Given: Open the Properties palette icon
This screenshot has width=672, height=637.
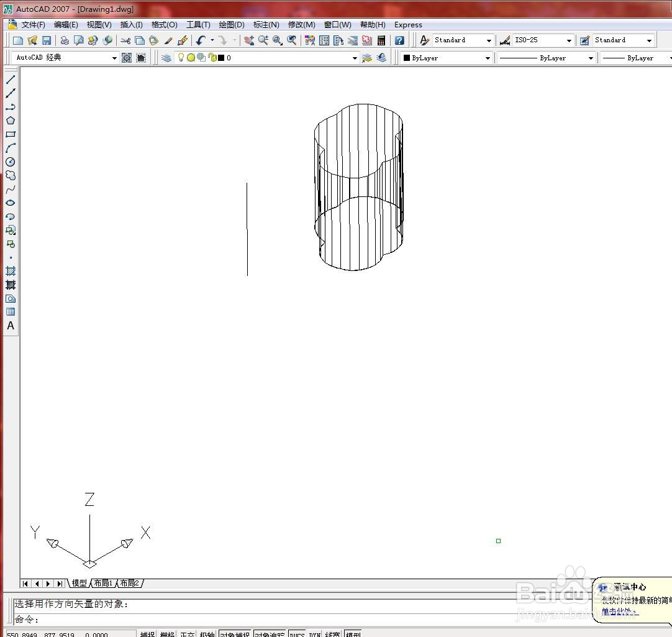Looking at the screenshot, I should pos(310,41).
